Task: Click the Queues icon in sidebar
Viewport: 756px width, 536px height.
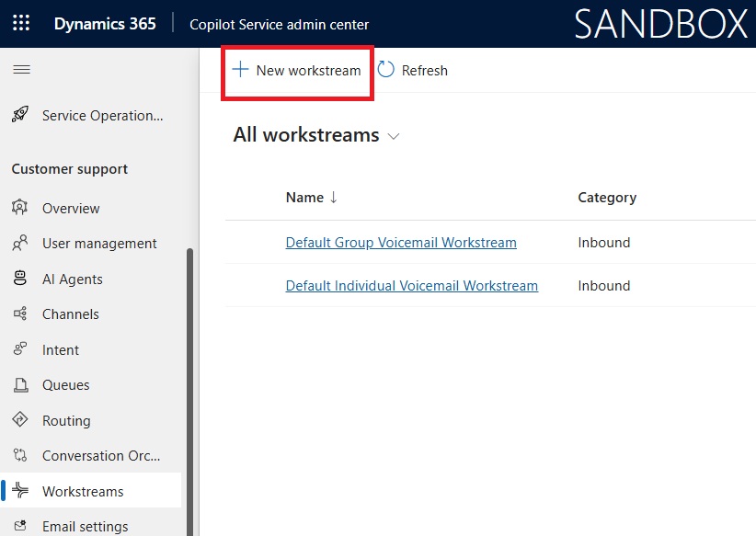Action: point(21,384)
